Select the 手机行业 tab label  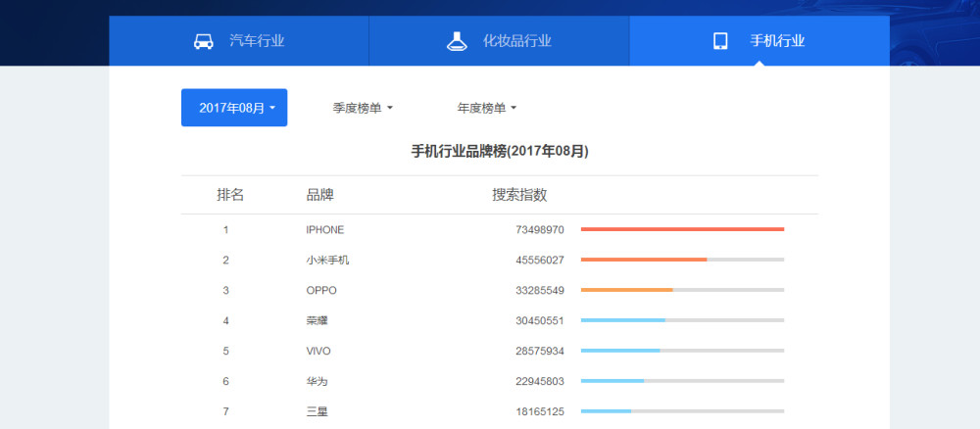pyautogui.click(x=777, y=41)
